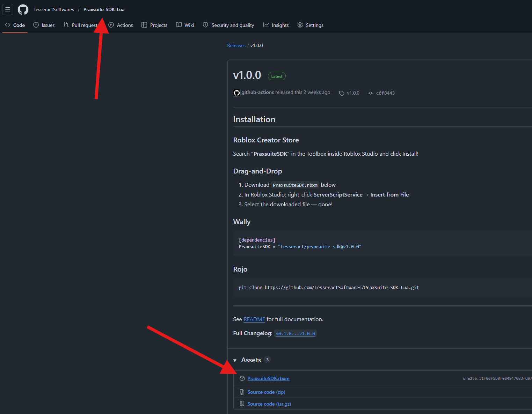Click the Actions play icon

coord(111,25)
